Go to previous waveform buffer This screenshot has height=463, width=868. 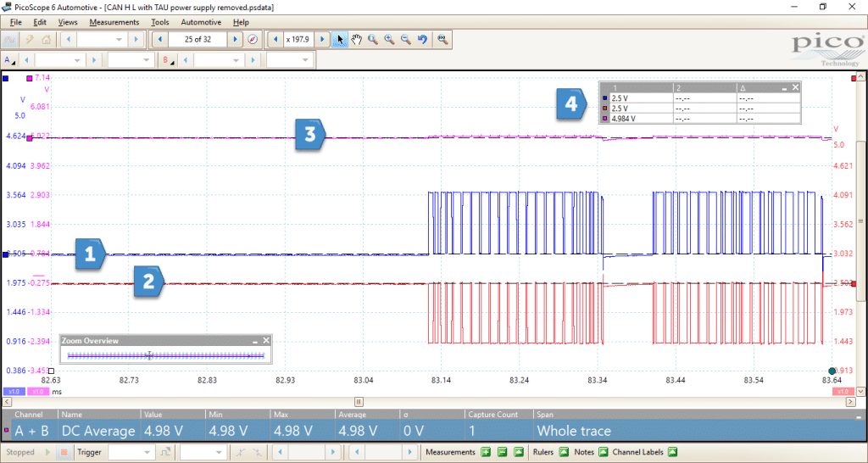coord(160,39)
